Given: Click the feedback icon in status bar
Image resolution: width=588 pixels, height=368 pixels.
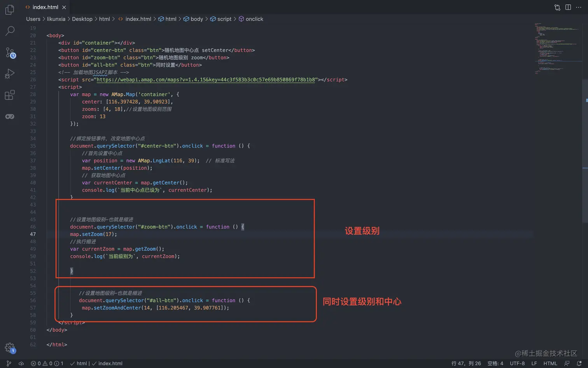Looking at the screenshot, I should (567, 363).
